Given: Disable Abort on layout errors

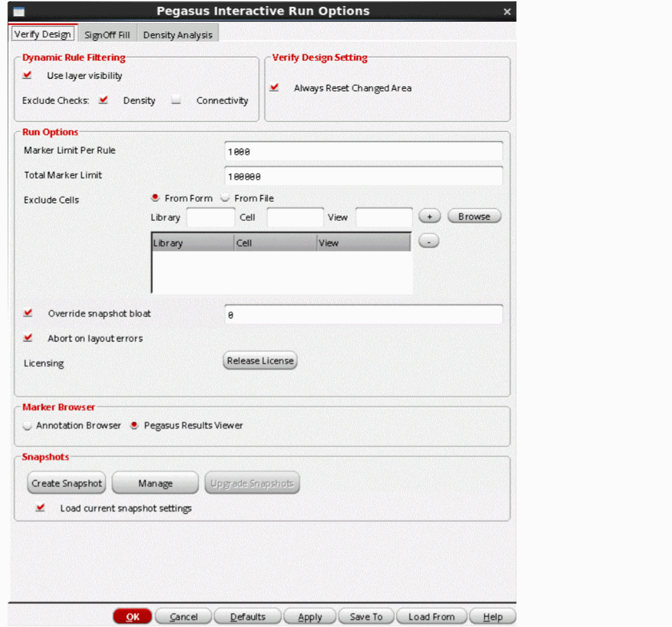Looking at the screenshot, I should (28, 338).
